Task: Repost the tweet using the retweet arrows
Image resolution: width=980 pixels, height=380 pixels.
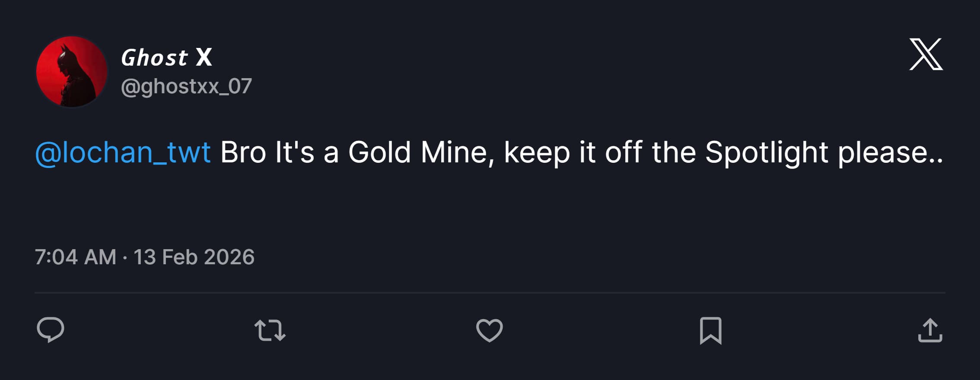Action: tap(270, 330)
